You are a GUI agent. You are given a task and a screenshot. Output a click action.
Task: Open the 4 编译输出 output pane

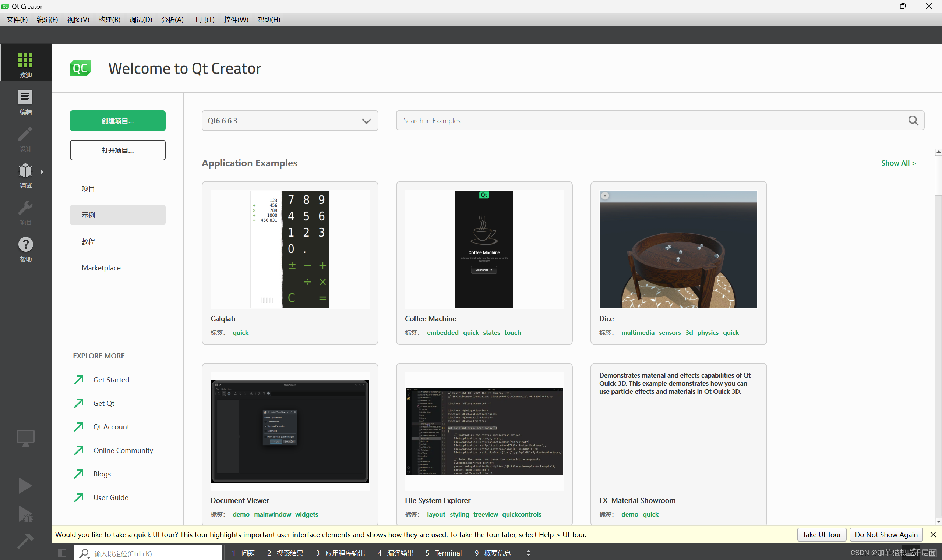pyautogui.click(x=395, y=553)
